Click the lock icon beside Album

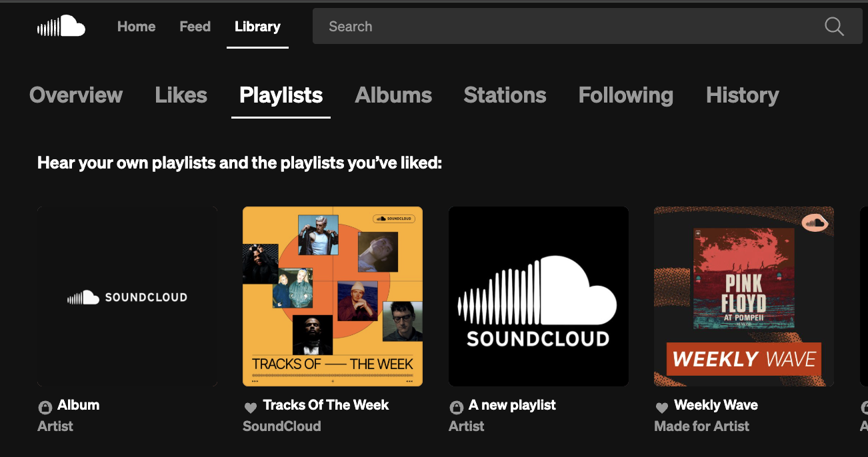point(45,406)
